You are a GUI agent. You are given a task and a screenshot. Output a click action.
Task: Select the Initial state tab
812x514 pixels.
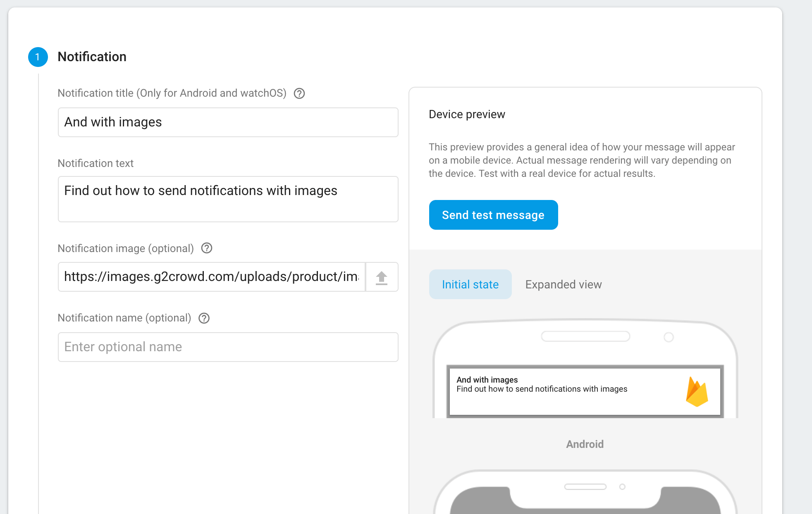[470, 284]
